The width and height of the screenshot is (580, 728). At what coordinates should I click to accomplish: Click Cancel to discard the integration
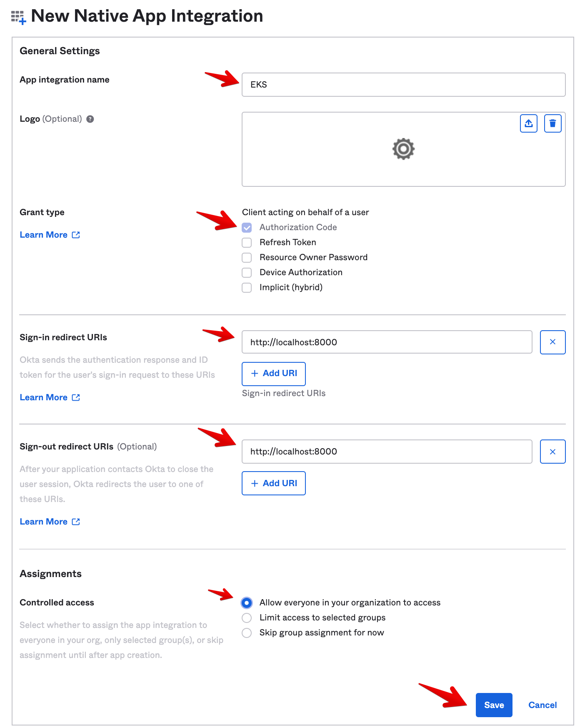pyautogui.click(x=542, y=705)
